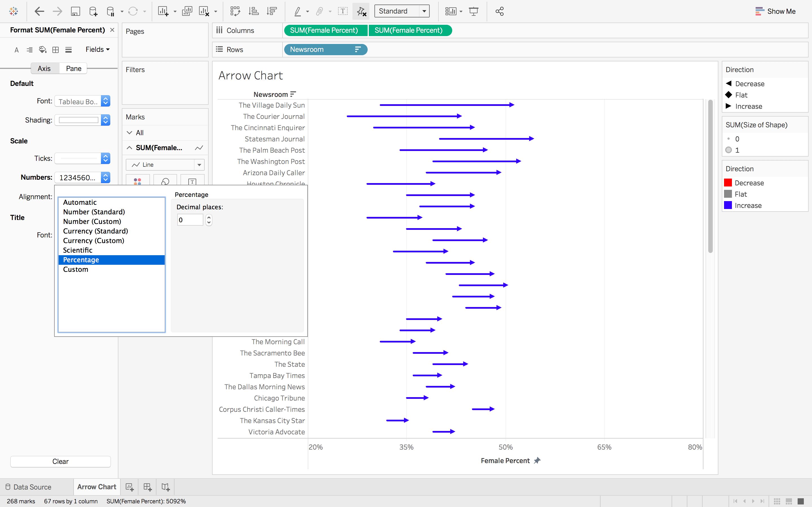
Task: Select Custom in the number format list
Action: point(76,269)
